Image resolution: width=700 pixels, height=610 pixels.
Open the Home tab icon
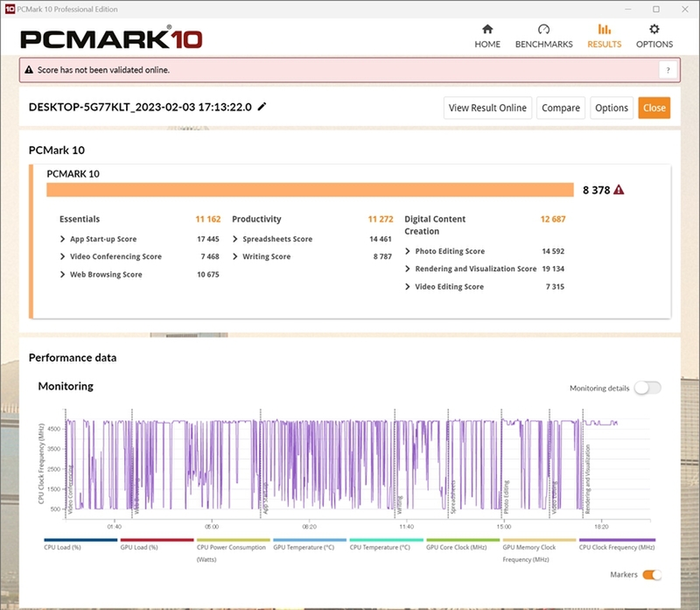coord(487,30)
